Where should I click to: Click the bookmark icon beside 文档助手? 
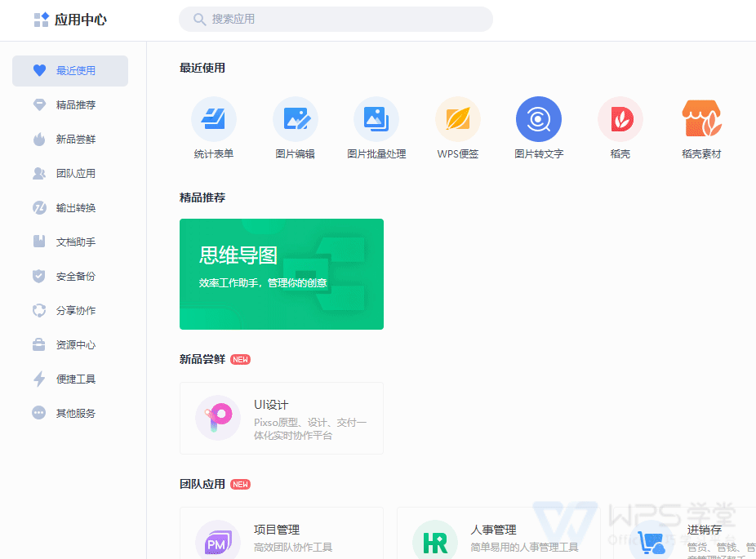pyautogui.click(x=39, y=242)
